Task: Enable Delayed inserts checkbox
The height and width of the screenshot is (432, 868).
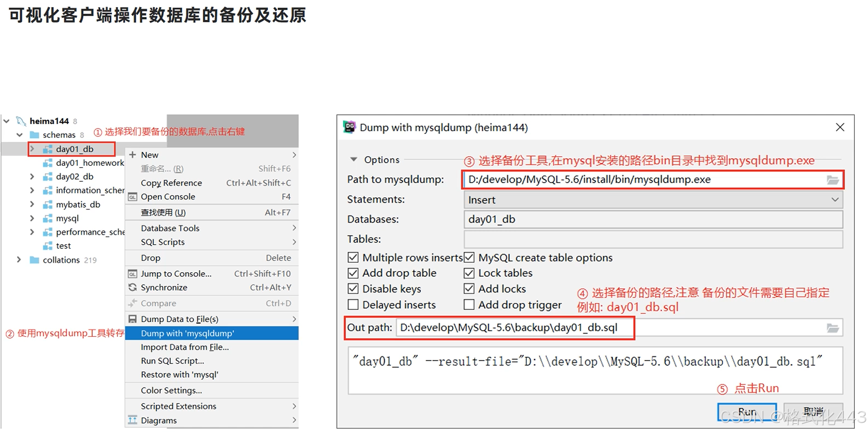Action: 353,305
